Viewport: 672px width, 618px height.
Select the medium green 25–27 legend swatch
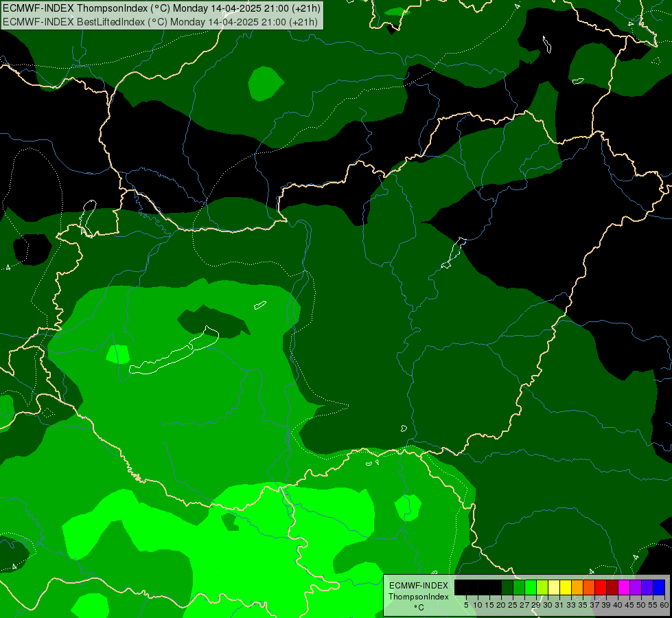coord(519,587)
